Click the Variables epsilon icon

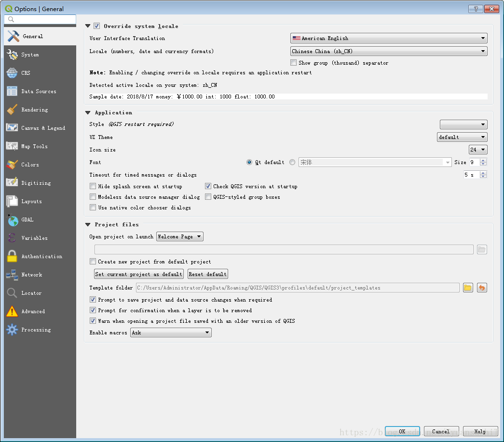[x=12, y=238]
